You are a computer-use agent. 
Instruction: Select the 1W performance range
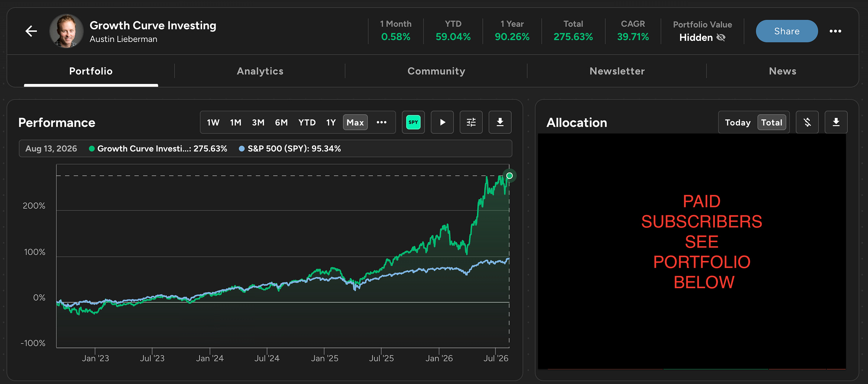[213, 122]
